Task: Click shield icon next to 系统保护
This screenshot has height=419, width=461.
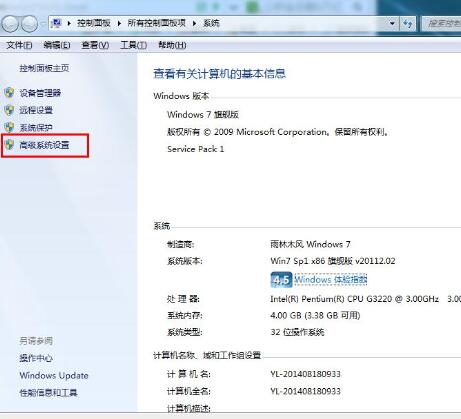Action: coord(9,127)
